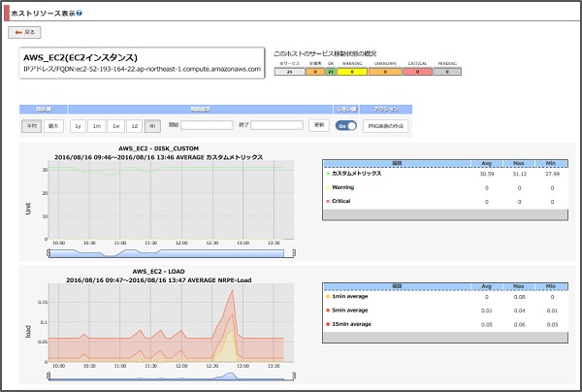582x392 pixels.
Task: Focus the 開始 start date field
Action: 207,125
